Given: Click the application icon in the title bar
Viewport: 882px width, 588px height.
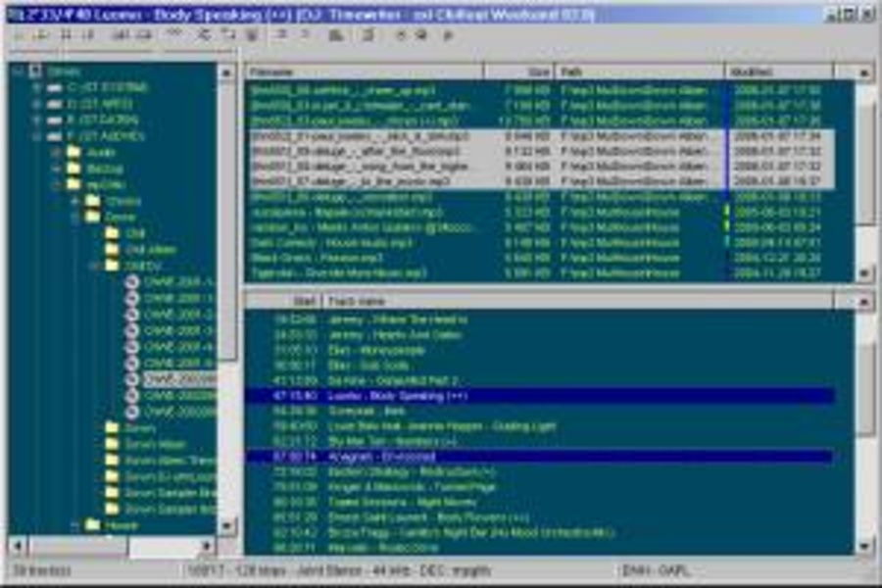Looking at the screenshot, I should pos(14,16).
